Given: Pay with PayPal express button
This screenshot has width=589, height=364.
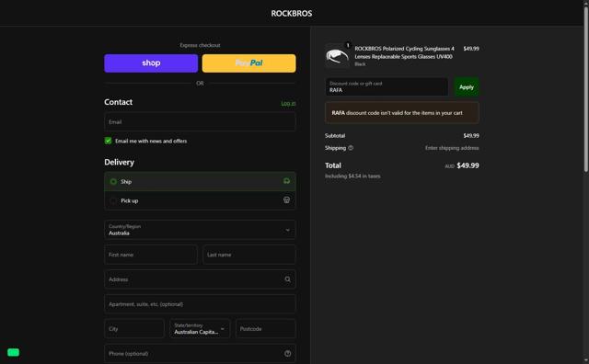Looking at the screenshot, I should click(249, 63).
